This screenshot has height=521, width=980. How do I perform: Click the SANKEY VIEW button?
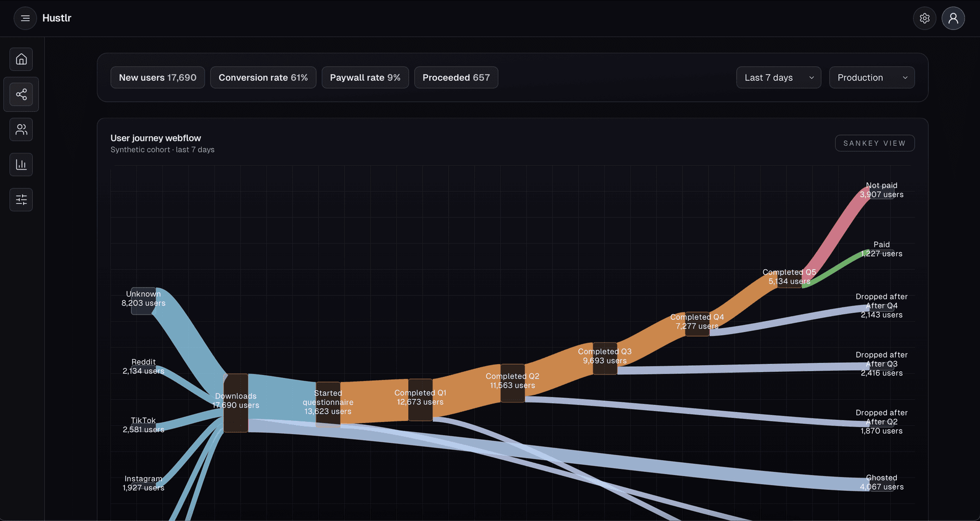[874, 143]
